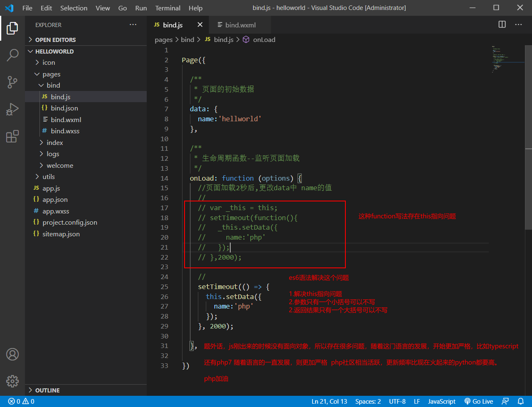Click the errors and warnings status indicator
The width and height of the screenshot is (532, 407).
pos(21,402)
